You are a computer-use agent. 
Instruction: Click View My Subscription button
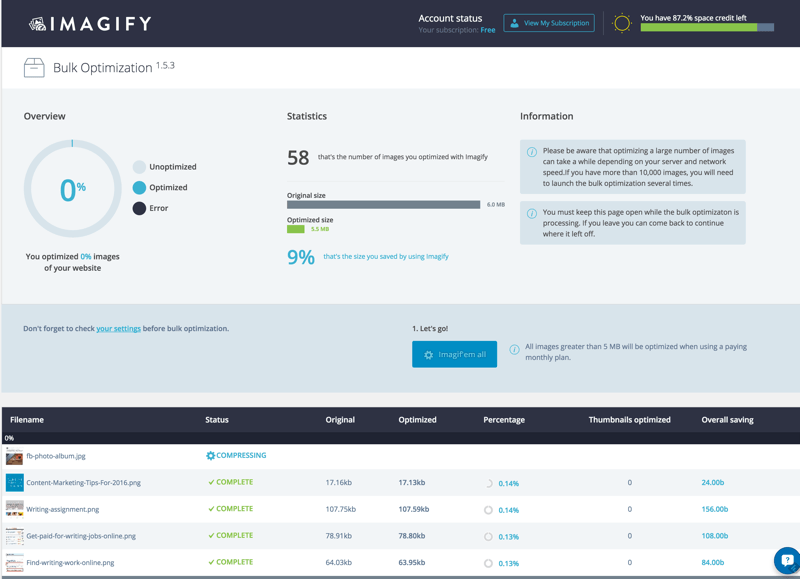[549, 23]
